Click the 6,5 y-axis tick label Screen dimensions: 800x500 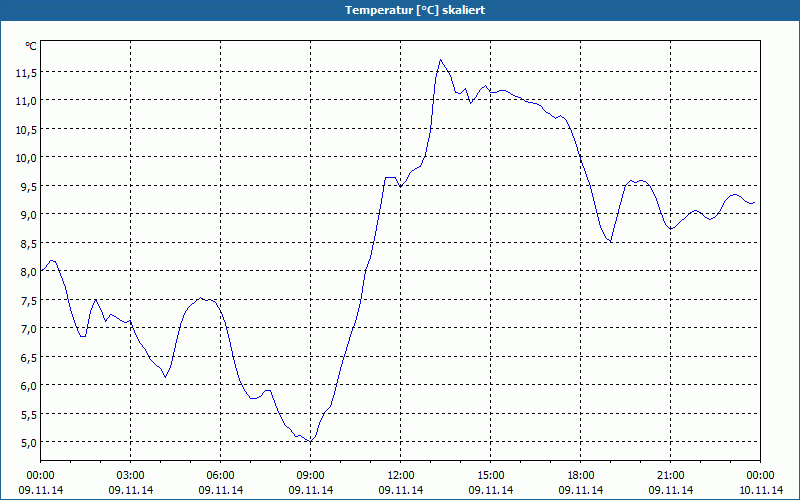coord(29,358)
